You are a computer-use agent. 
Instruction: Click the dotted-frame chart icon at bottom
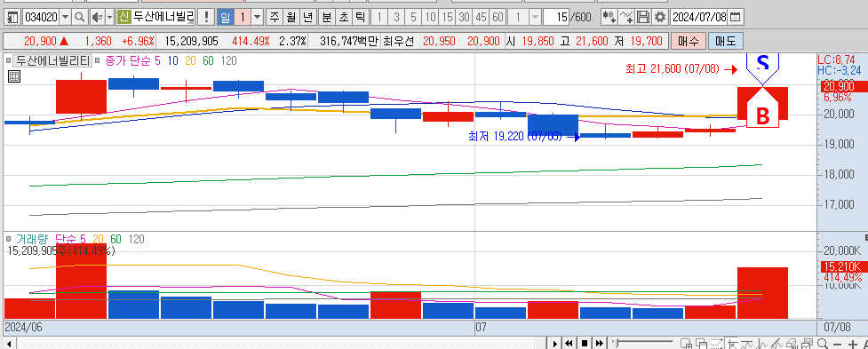[716, 344]
